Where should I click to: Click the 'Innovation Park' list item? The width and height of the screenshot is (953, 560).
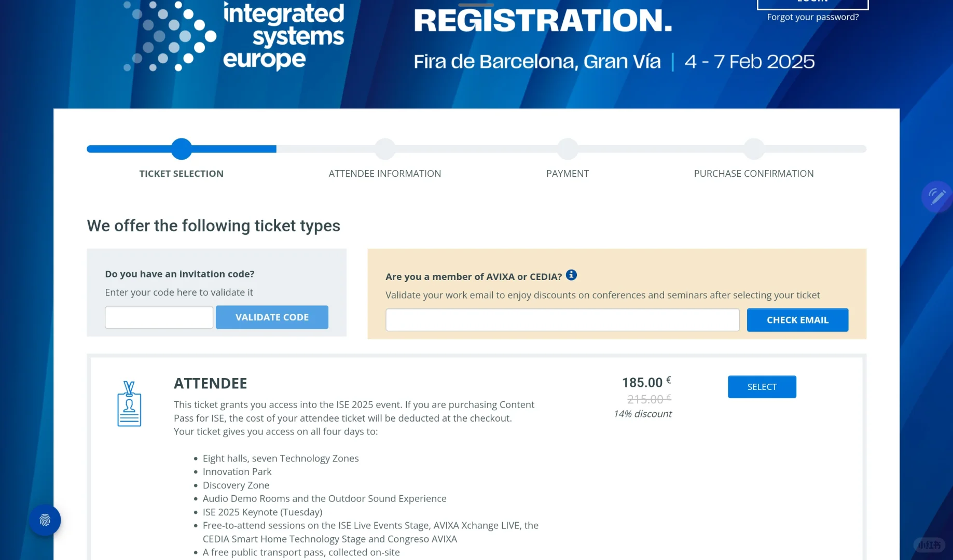[237, 472]
